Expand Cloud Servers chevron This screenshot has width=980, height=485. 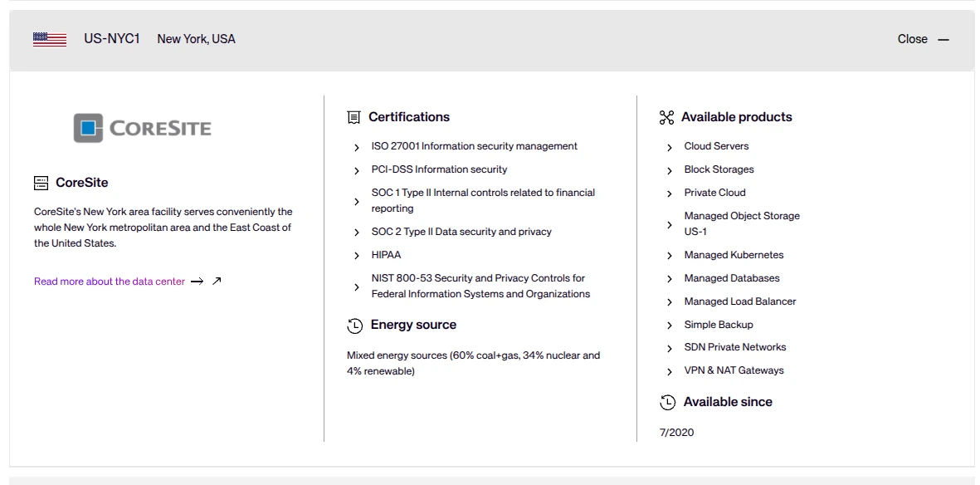coord(670,148)
